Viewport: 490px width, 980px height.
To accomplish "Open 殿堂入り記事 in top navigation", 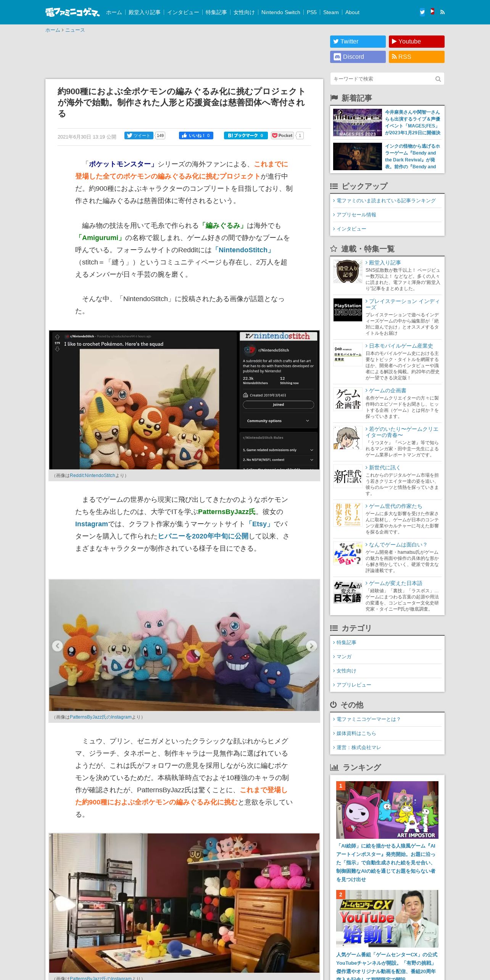I will pos(144,12).
